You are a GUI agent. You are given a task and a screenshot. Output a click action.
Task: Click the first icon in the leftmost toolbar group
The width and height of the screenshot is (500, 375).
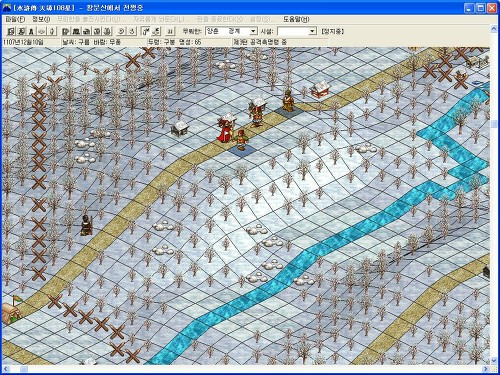pyautogui.click(x=11, y=31)
